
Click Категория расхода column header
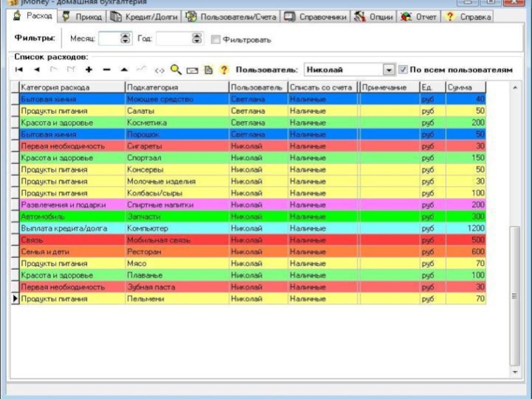[x=72, y=87]
